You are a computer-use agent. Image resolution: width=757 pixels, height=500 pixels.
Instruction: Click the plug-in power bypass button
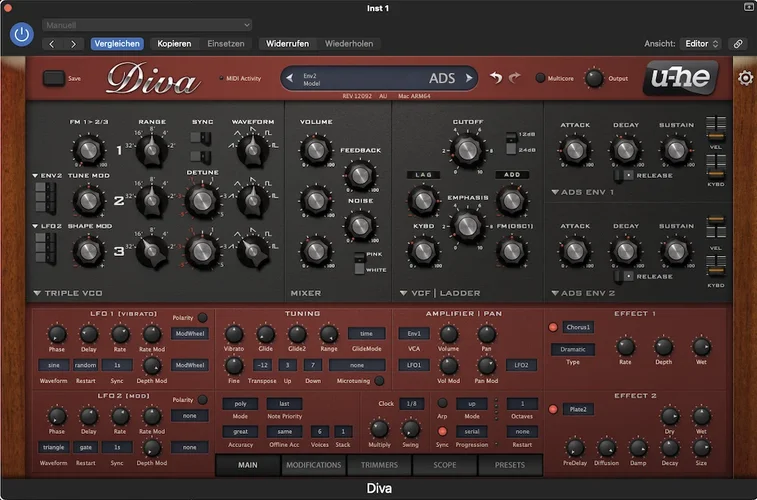click(x=21, y=35)
